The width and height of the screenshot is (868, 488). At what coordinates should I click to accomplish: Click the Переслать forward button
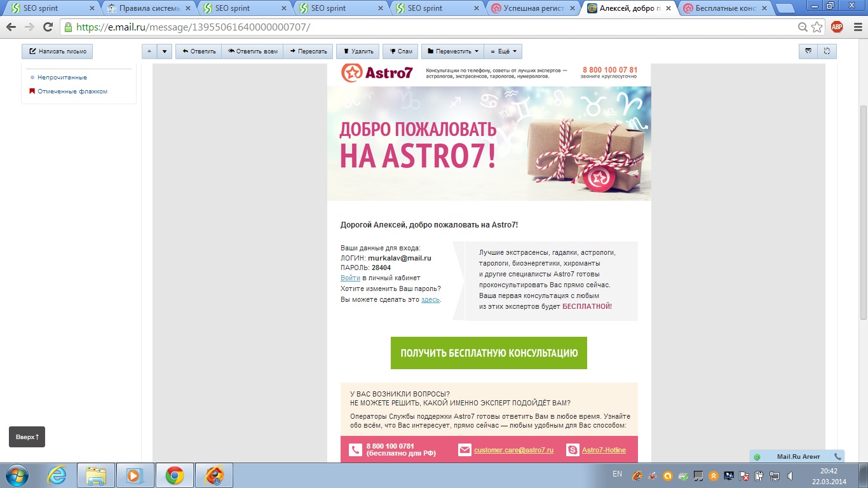point(308,51)
